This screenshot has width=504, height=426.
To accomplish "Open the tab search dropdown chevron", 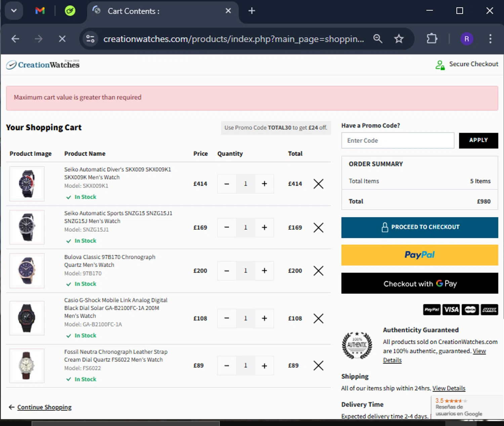I will point(14,11).
